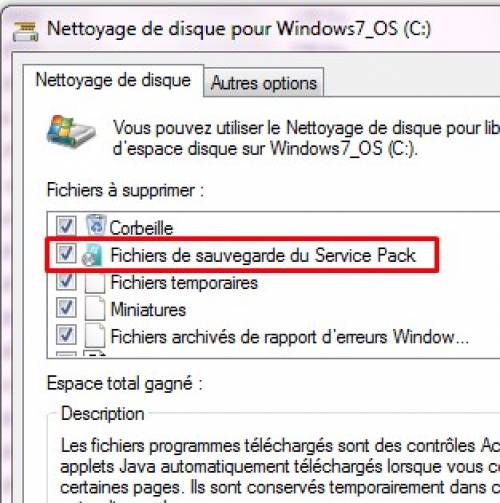
Task: Click the Service Pack backup files icon
Action: (x=92, y=255)
